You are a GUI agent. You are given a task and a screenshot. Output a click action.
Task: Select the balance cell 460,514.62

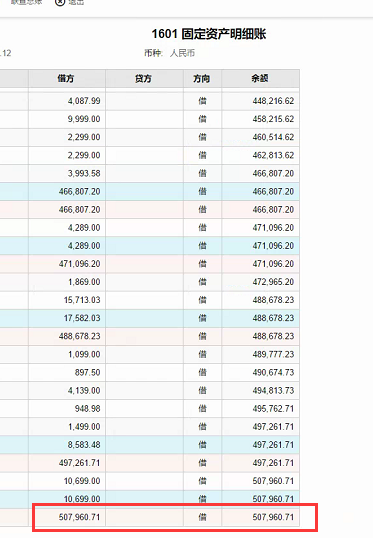[x=273, y=137]
